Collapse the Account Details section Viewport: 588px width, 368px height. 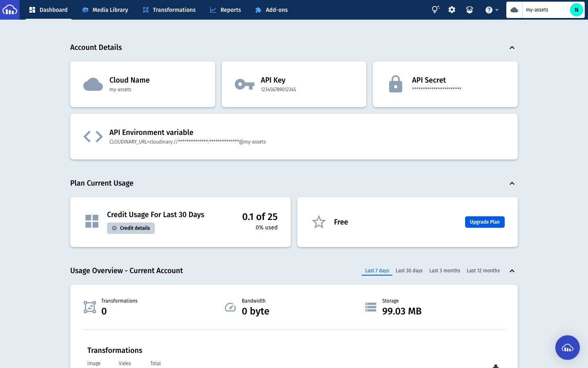point(512,47)
